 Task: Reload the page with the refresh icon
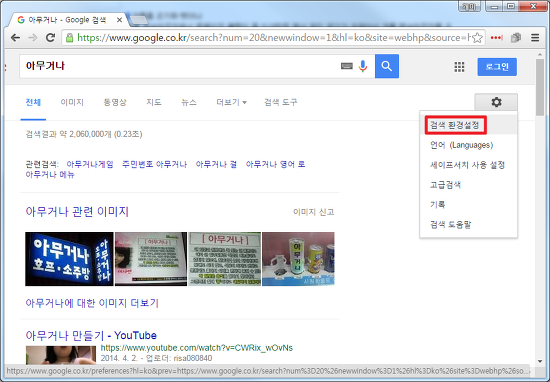click(51, 38)
